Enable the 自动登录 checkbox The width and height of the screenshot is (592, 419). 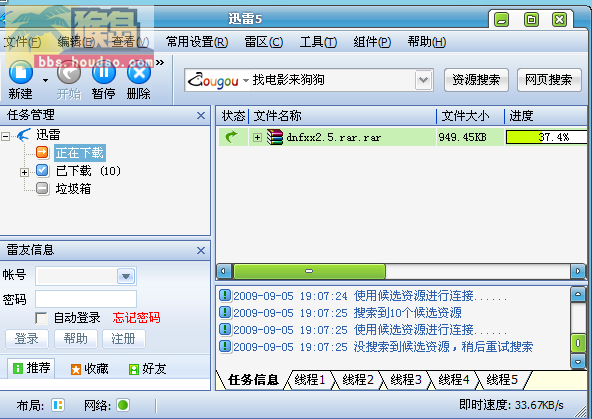point(41,318)
